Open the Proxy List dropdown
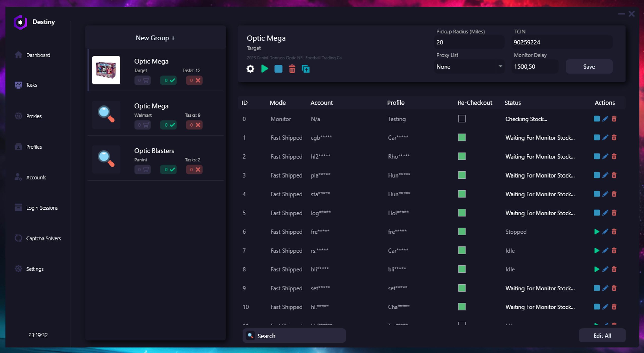 coord(469,67)
